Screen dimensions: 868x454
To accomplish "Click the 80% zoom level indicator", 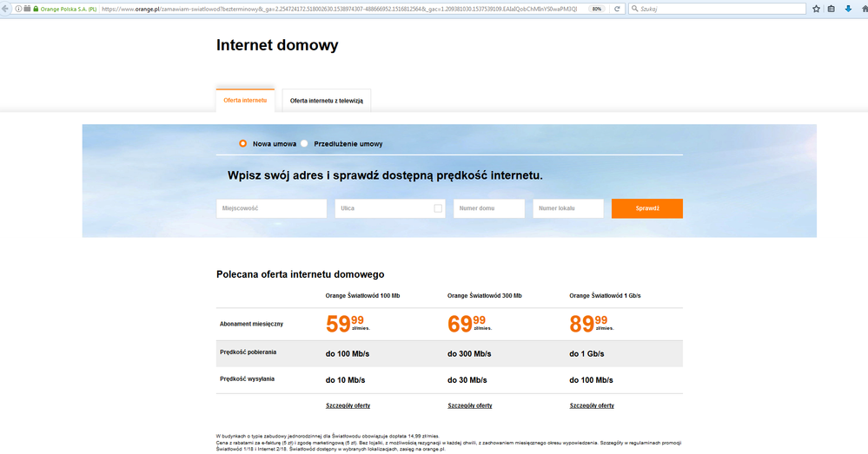I will click(597, 9).
